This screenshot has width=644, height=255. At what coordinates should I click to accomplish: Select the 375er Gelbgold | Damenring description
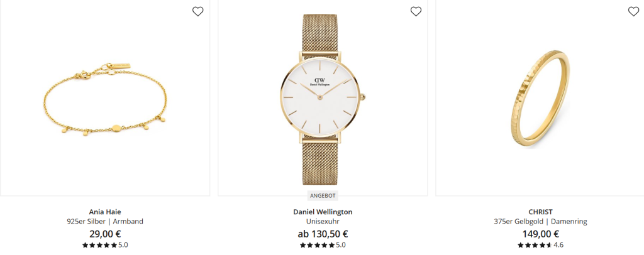pos(540,221)
